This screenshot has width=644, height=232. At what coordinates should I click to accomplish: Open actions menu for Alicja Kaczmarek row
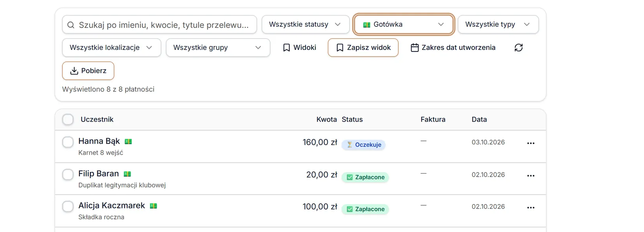pos(531,208)
